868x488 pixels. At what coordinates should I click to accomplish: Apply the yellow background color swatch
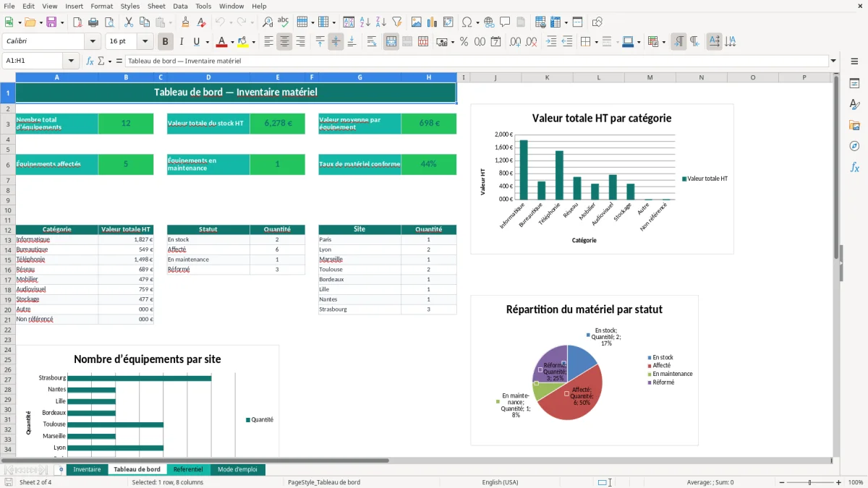244,42
